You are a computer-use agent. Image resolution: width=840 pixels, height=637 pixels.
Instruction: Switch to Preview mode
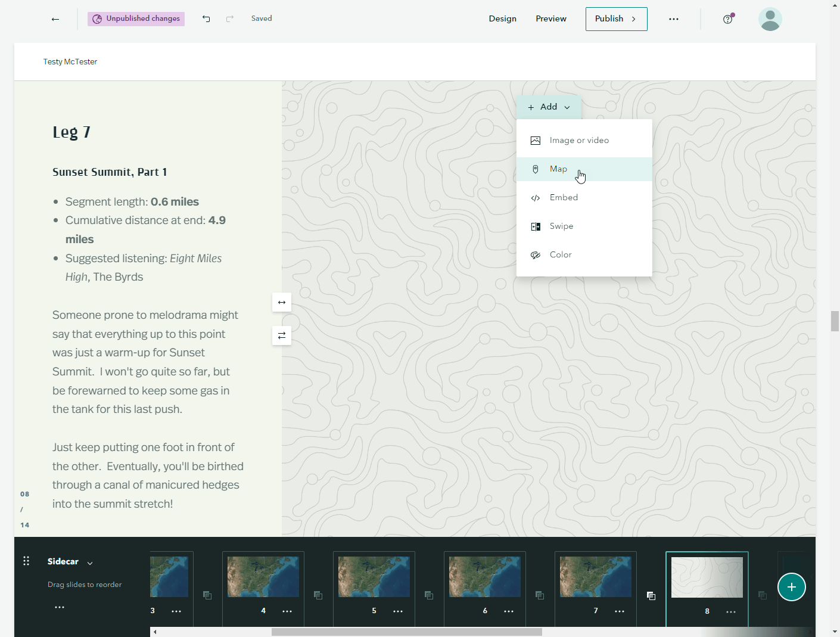[550, 18]
